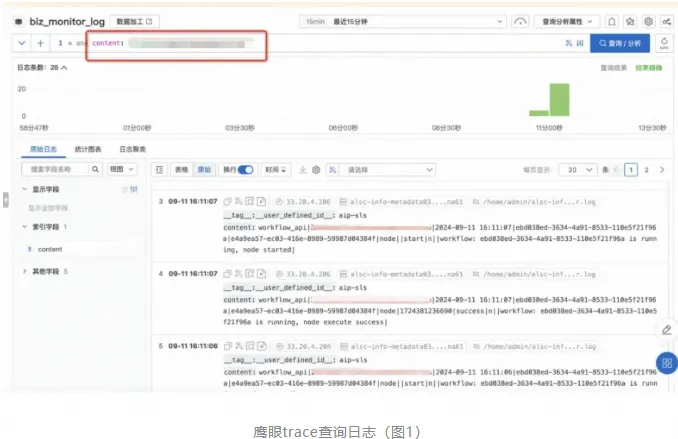The height and width of the screenshot is (439, 678).
Task: Click the 33.20.4.206 source tag on entry 3
Action: 303,202
